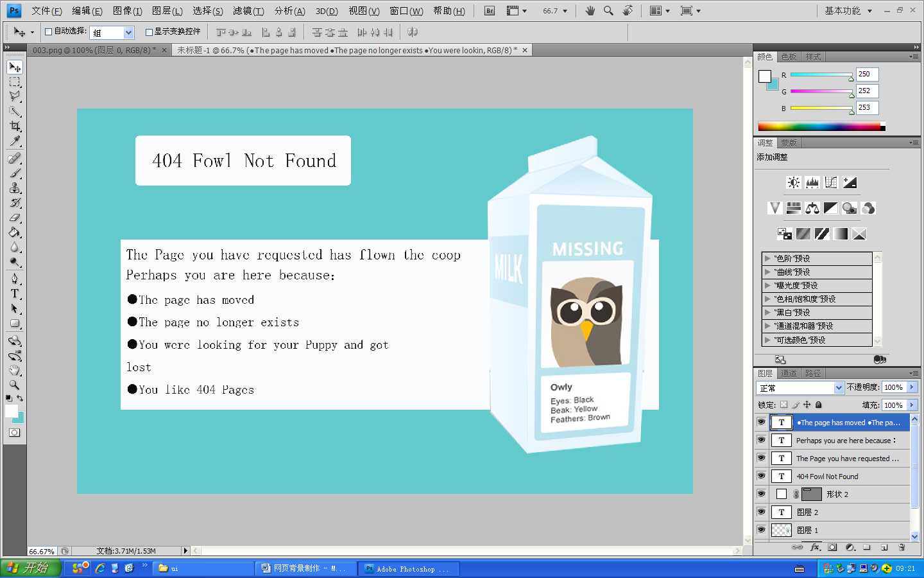The image size is (924, 578).
Task: Open the 网页背景制作 taskbar button
Action: pos(305,568)
